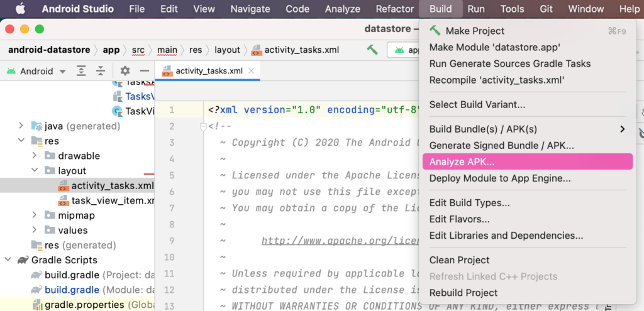
Task: Open project panel gear settings
Action: pyautogui.click(x=125, y=71)
